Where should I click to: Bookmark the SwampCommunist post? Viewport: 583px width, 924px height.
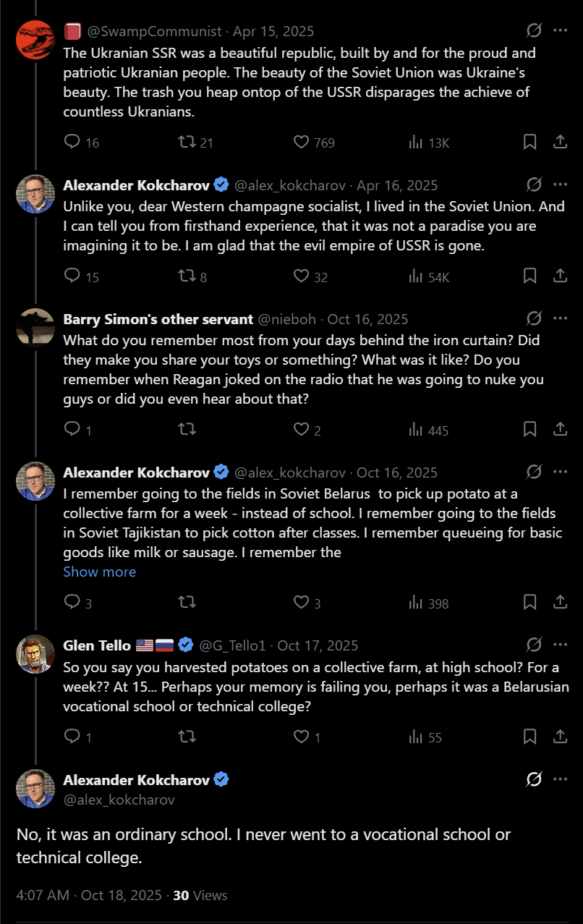[x=529, y=142]
